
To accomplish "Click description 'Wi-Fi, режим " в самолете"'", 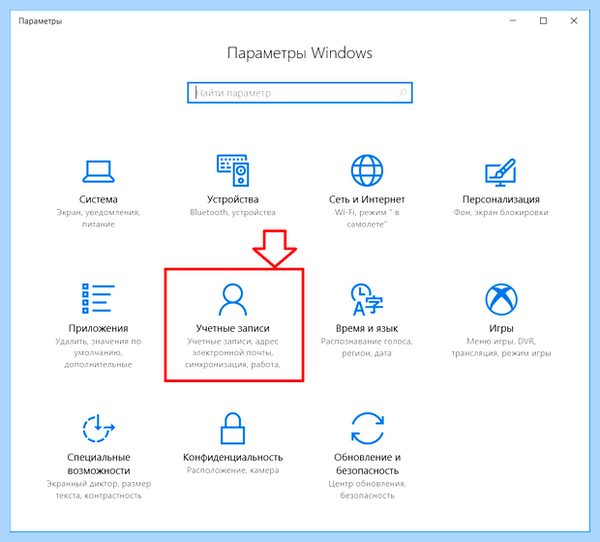I will pos(367,218).
